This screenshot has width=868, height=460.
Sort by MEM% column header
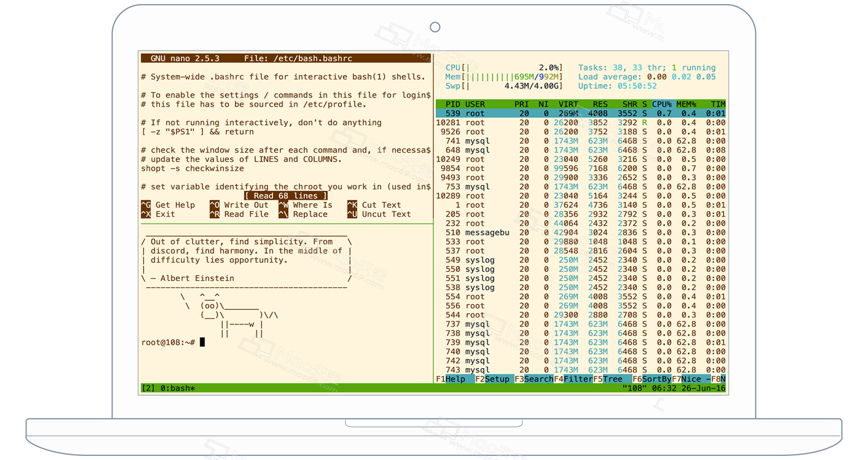tap(686, 104)
